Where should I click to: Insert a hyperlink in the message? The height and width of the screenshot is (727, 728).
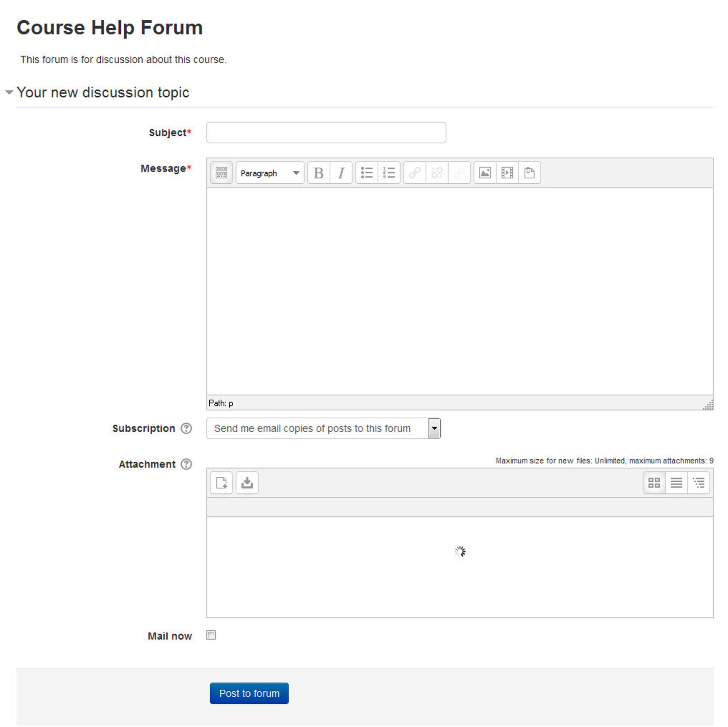click(414, 173)
